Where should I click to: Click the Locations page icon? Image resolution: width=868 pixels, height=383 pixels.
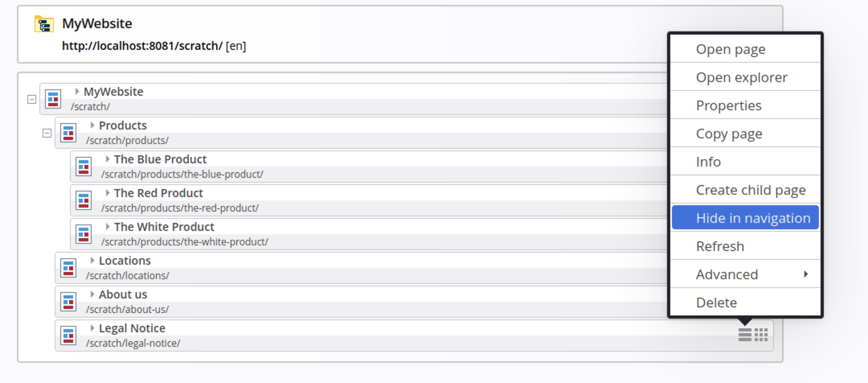point(68,268)
